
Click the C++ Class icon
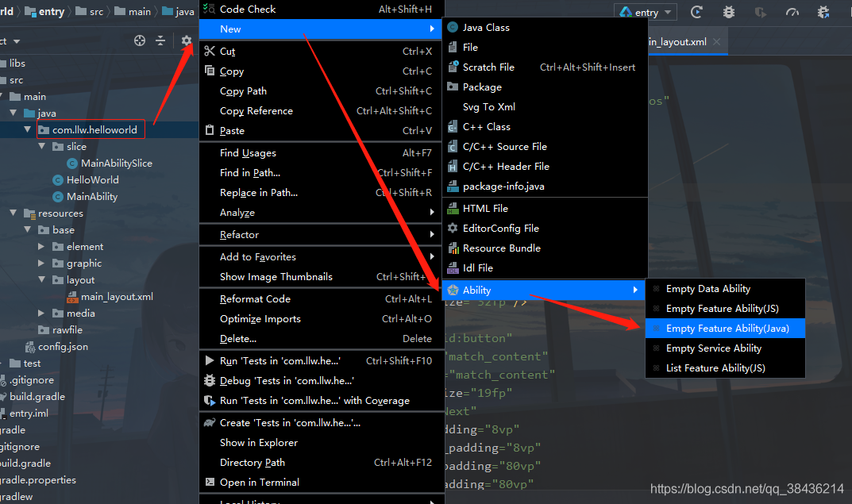(x=453, y=126)
